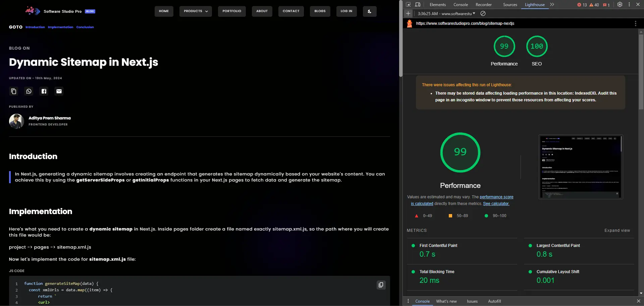Image resolution: width=644 pixels, height=306 pixels.
Task: Jump to the Introduction section link
Action: click(35, 27)
